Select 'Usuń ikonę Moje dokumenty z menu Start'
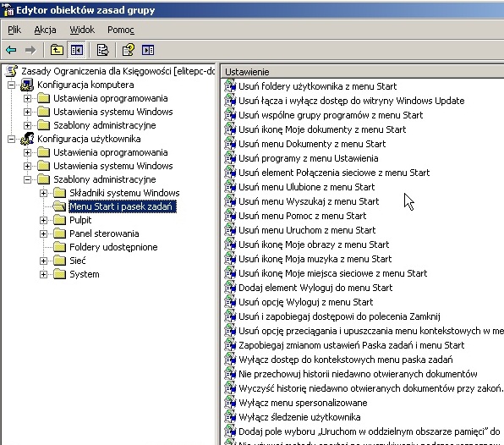Screen dimensions: 504x445 pyautogui.click(x=322, y=129)
